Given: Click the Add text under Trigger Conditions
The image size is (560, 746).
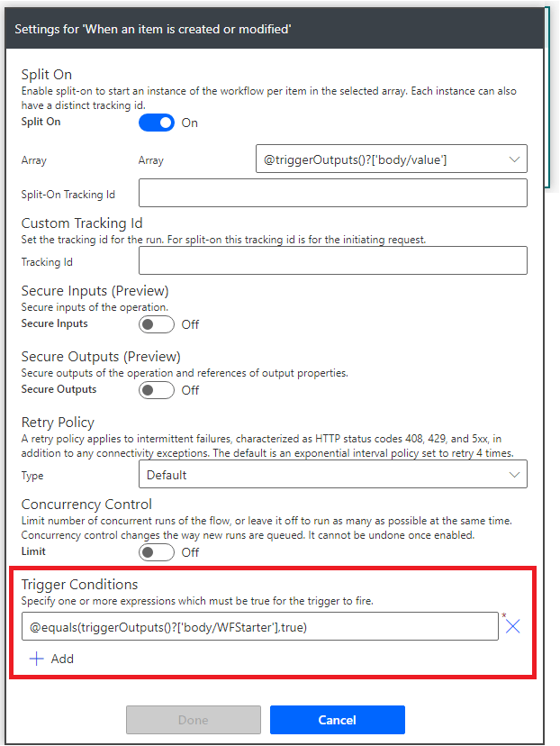Looking at the screenshot, I should coord(62,659).
